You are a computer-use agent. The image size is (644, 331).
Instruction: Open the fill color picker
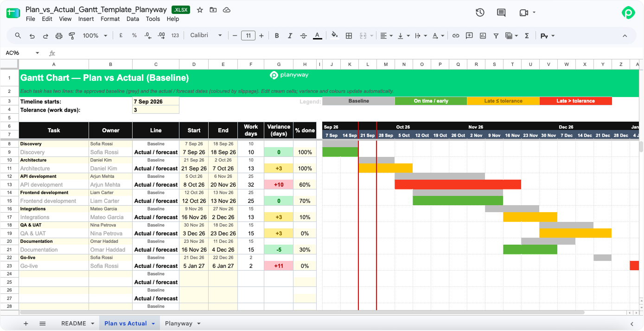click(335, 36)
